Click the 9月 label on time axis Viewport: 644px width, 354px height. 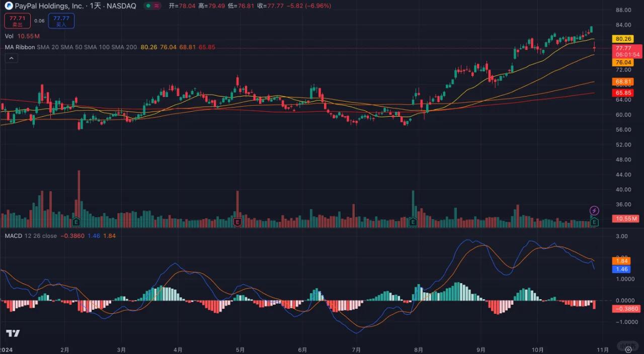click(481, 349)
